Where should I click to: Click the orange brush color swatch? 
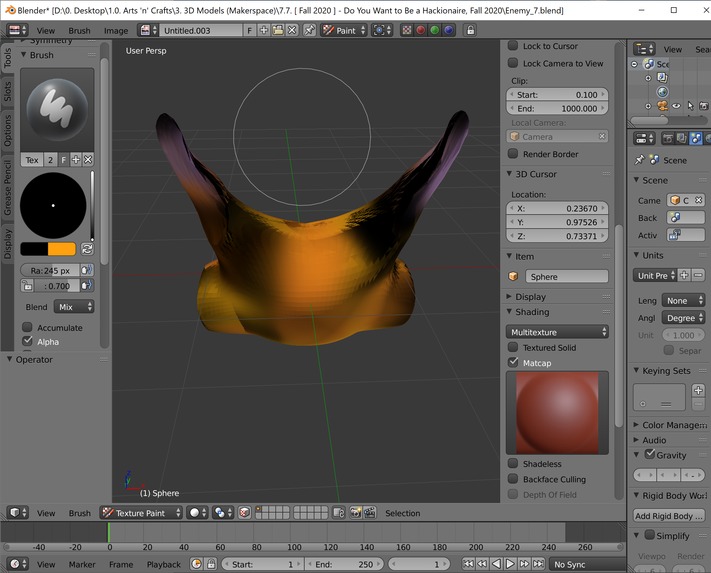(61, 249)
